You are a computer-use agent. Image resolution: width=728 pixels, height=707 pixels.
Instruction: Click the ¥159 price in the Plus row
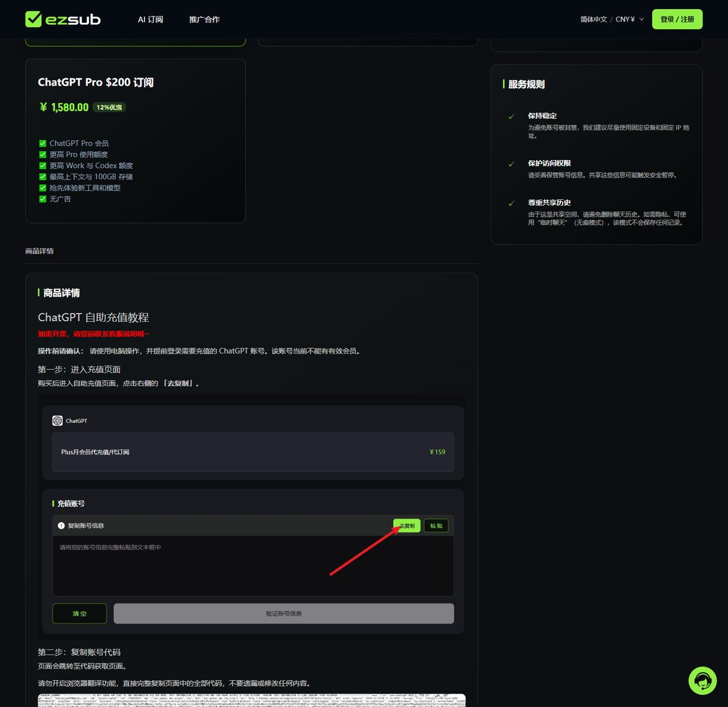(437, 452)
